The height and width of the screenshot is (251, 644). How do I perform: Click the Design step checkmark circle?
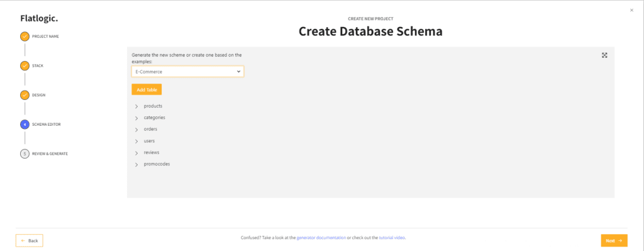pyautogui.click(x=25, y=95)
